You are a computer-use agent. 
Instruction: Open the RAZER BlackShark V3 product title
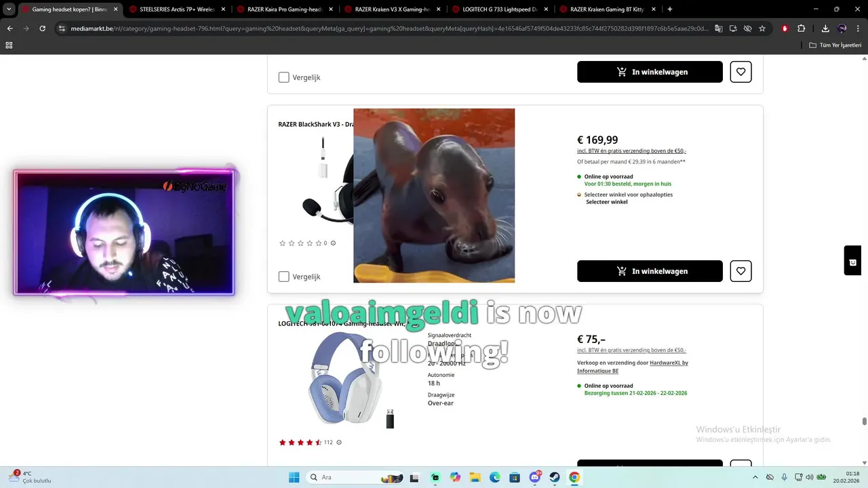pyautogui.click(x=315, y=125)
